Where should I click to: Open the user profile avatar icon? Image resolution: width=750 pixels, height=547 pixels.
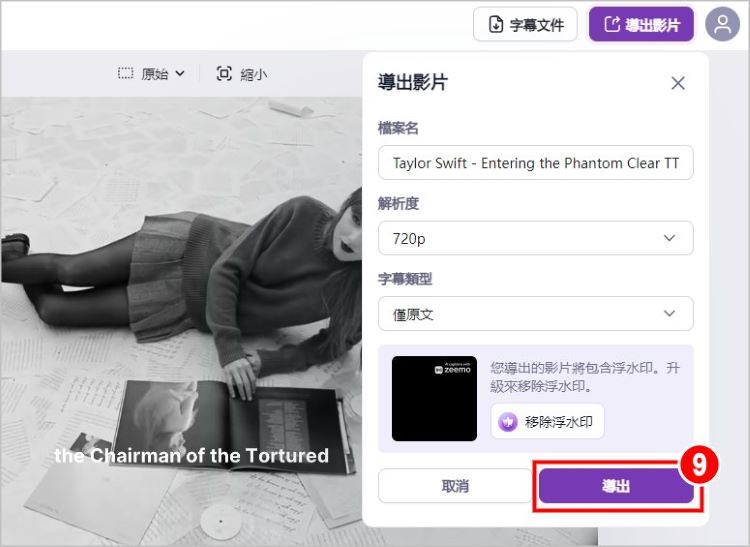click(722, 24)
